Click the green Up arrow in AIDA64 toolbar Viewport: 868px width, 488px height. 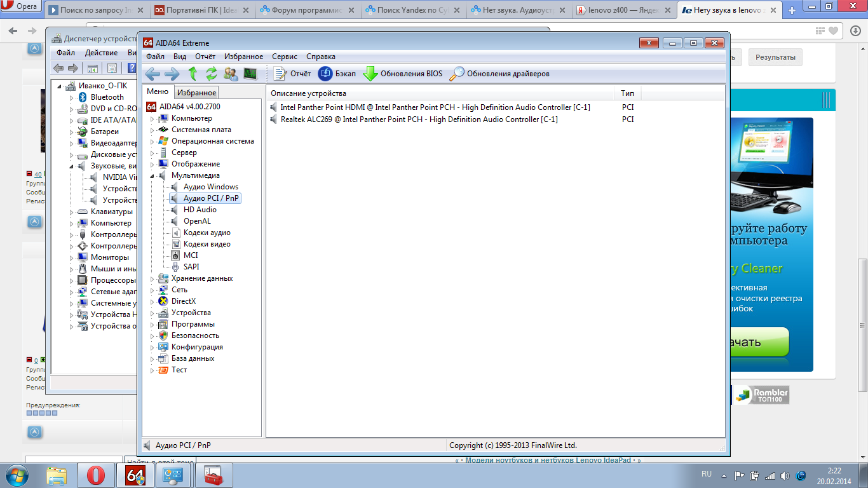coord(193,74)
